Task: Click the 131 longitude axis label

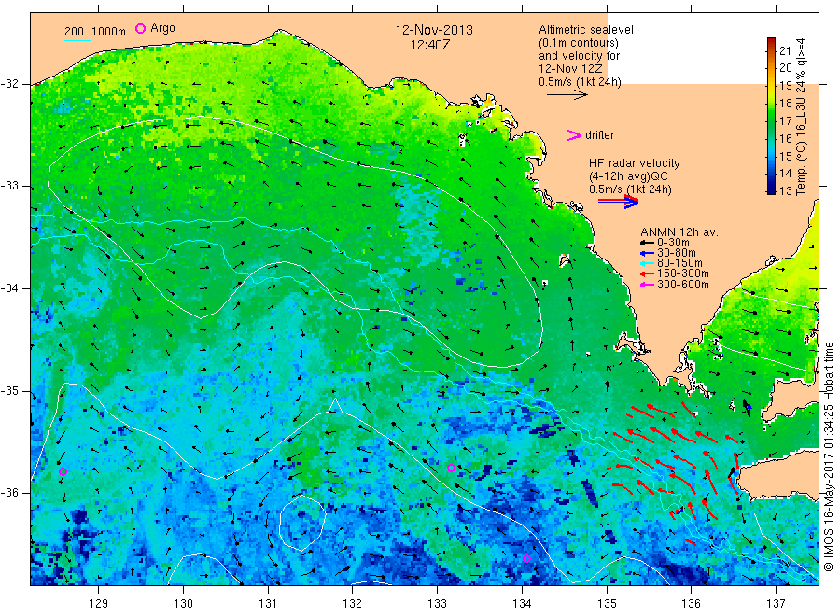Action: click(x=268, y=604)
